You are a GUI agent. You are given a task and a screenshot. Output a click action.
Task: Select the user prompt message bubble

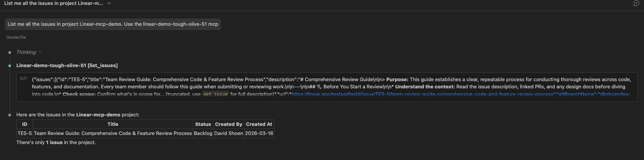point(113,24)
